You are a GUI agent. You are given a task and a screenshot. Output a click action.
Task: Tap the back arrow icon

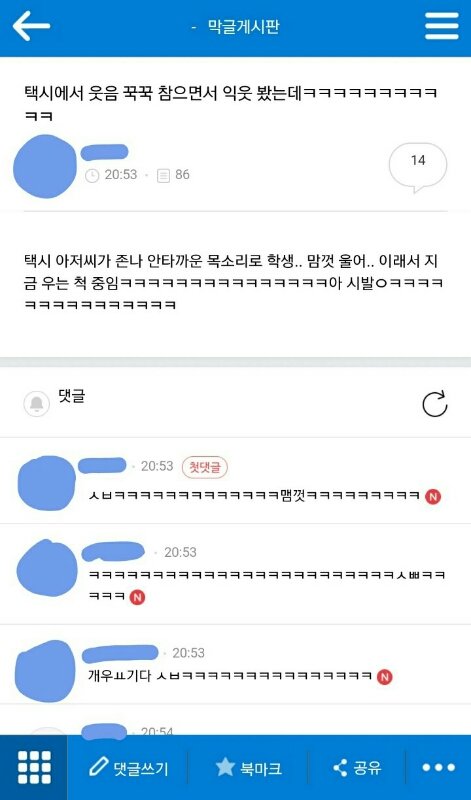click(31, 26)
